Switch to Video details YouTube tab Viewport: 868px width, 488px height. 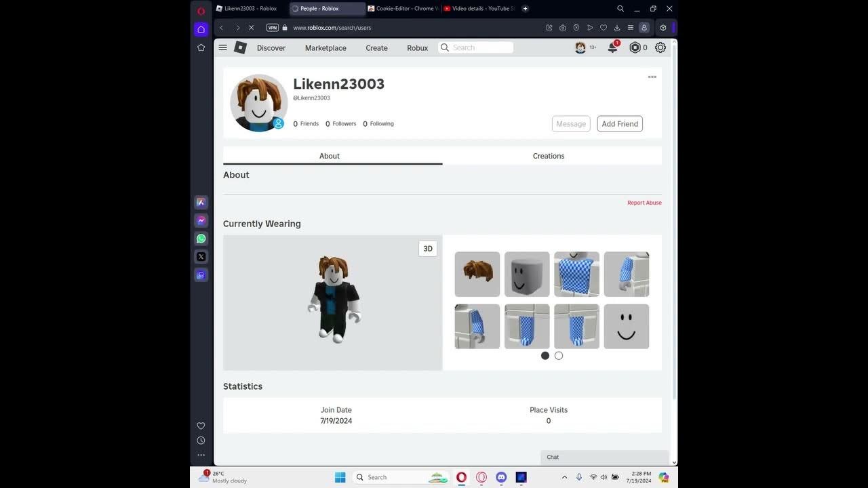(479, 9)
